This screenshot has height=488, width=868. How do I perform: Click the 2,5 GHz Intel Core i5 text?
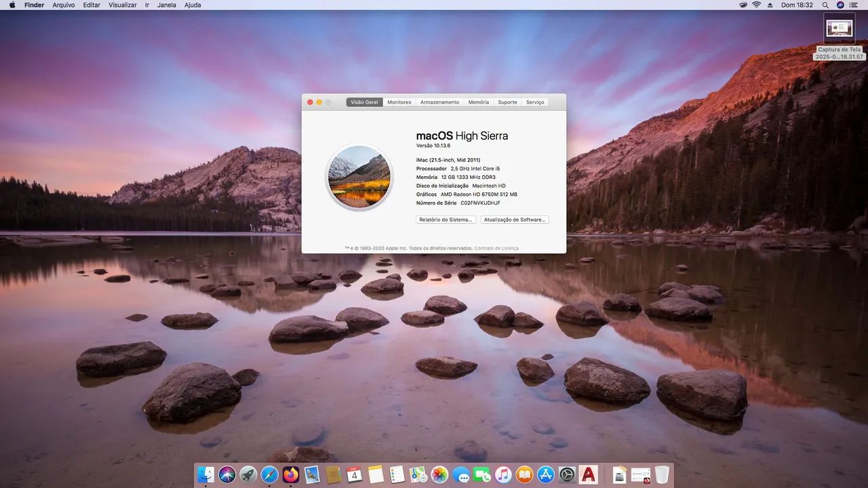click(475, 168)
